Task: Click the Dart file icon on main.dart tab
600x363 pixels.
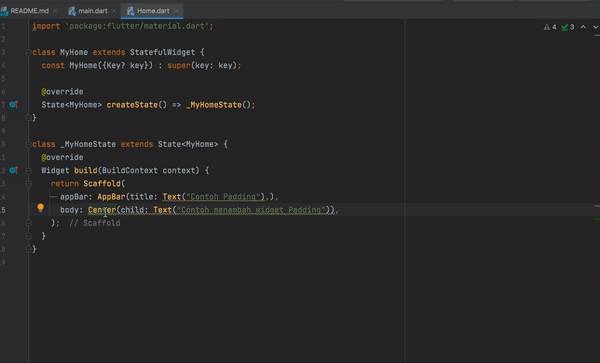Action: click(x=72, y=11)
